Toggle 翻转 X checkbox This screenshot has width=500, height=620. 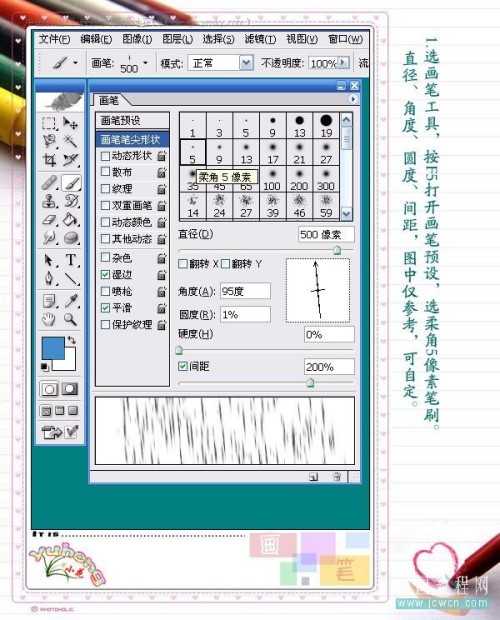point(183,264)
